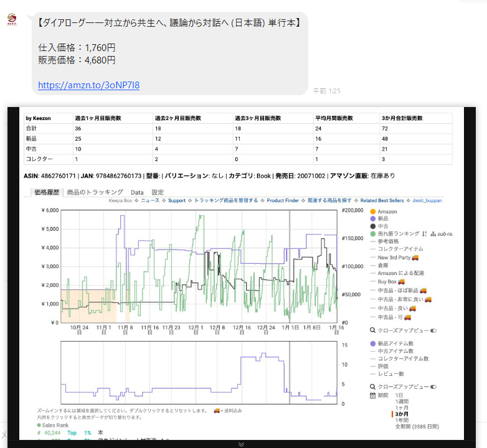Open the Product Finder link
The image size is (487, 448).
pyautogui.click(x=282, y=200)
